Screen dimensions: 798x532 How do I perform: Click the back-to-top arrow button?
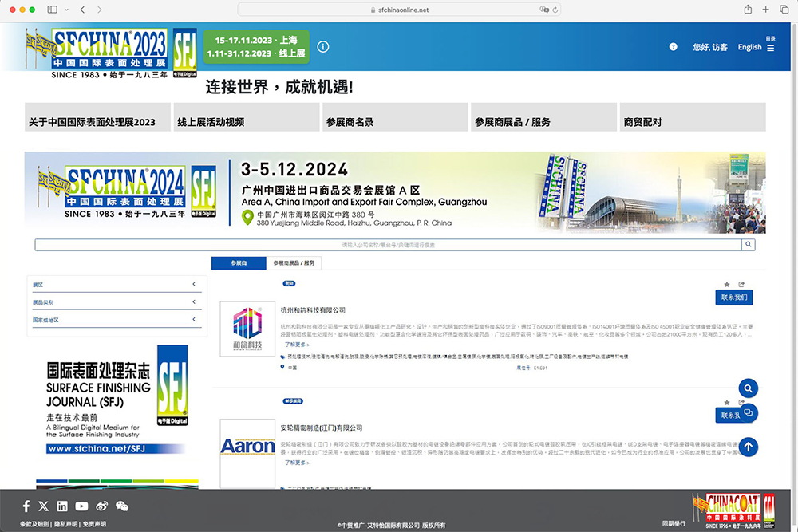coord(749,447)
